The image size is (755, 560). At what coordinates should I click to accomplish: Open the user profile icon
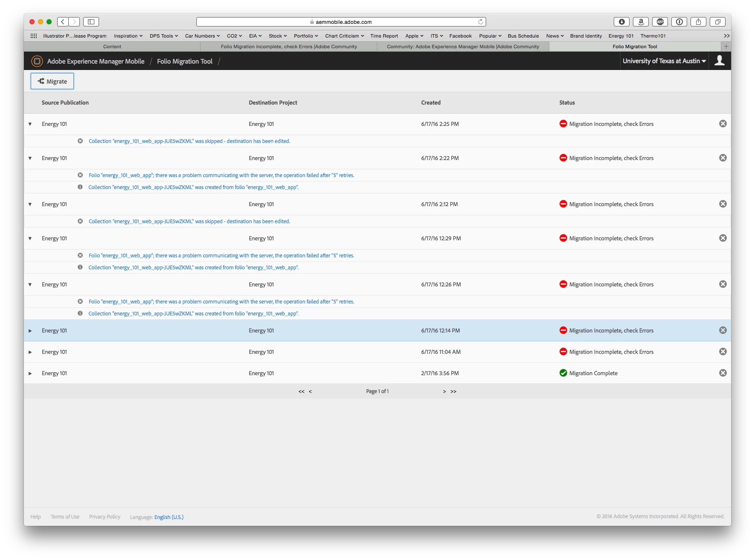(720, 61)
